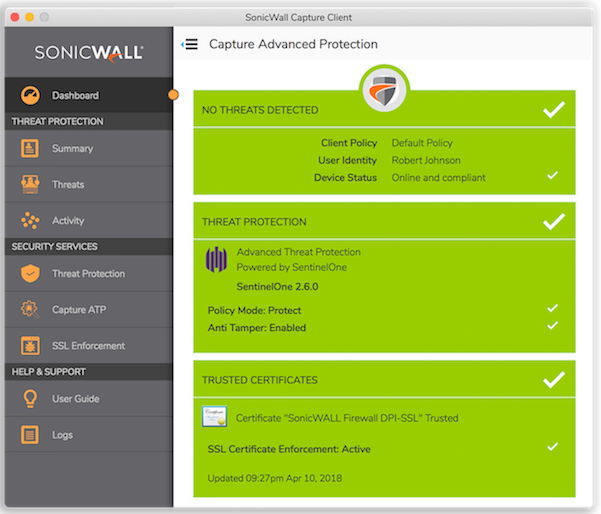
Task: Click the Dashboard gauge icon
Action: [30, 95]
